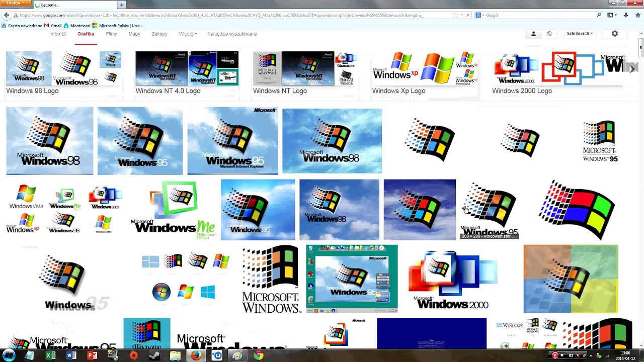Click the red pause recording tray icon
This screenshot has width=644, height=362.
[554, 355]
